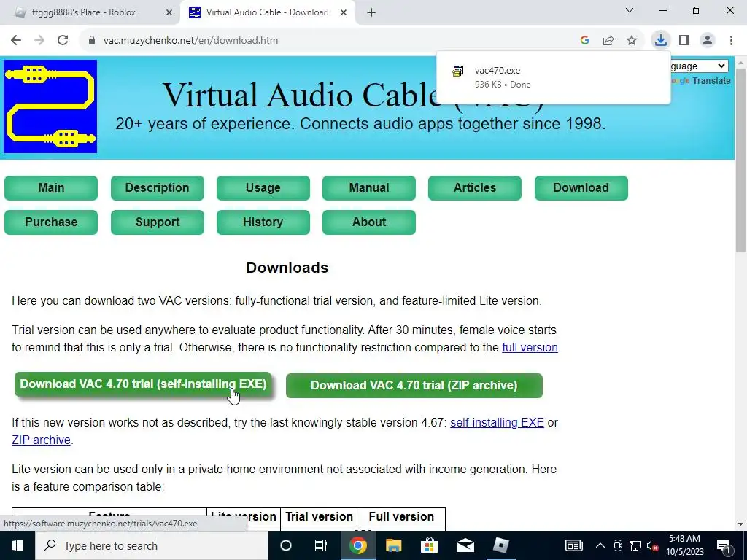Open the Chrome downloads icon
Image resolution: width=747 pixels, height=560 pixels.
(x=660, y=41)
